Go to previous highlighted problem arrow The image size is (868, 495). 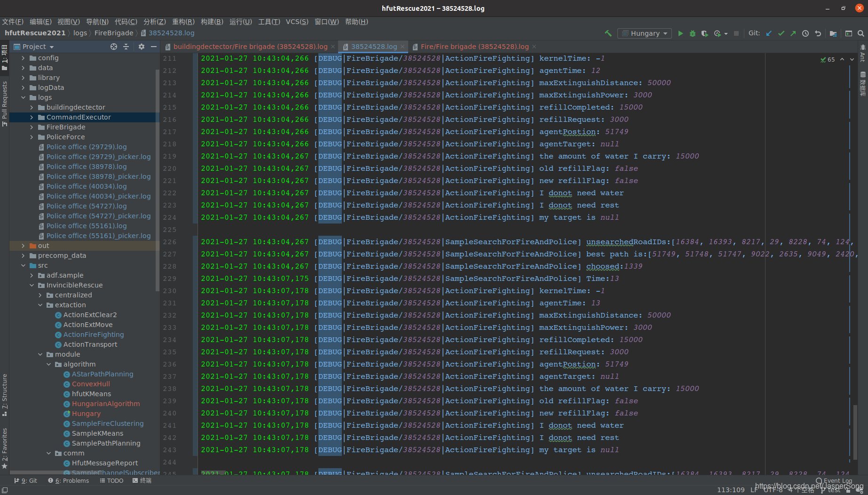pyautogui.click(x=842, y=59)
